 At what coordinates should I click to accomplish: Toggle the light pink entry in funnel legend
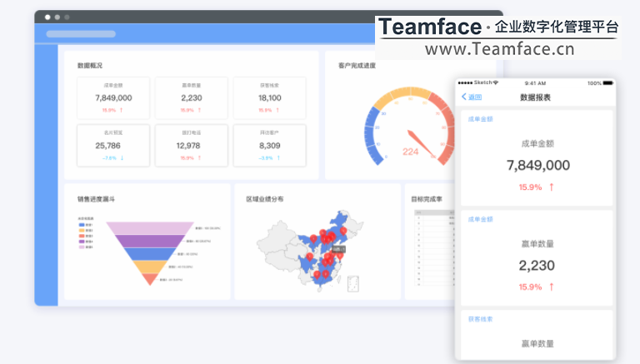pyautogui.click(x=86, y=247)
